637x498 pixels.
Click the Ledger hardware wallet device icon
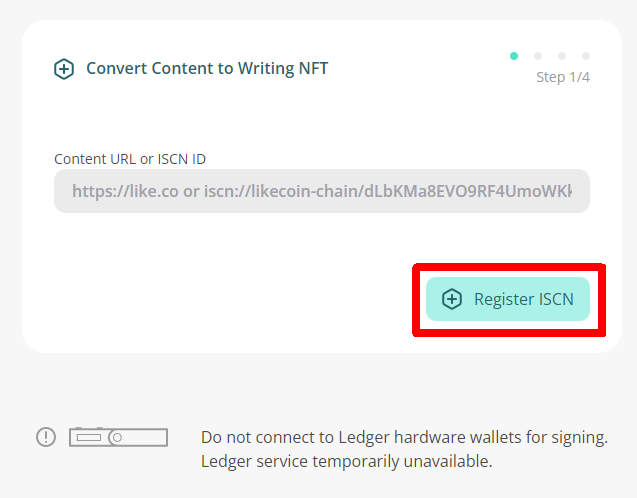[x=118, y=437]
